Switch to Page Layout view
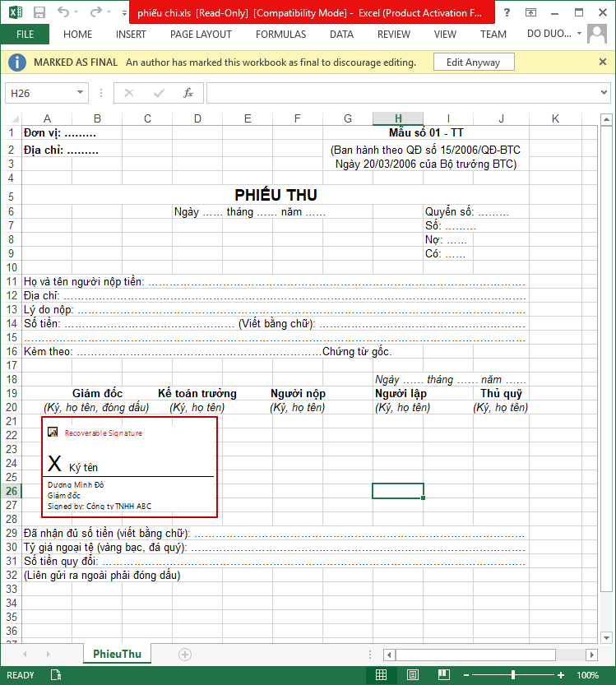Image resolution: width=616 pixels, height=685 pixels. [412, 675]
